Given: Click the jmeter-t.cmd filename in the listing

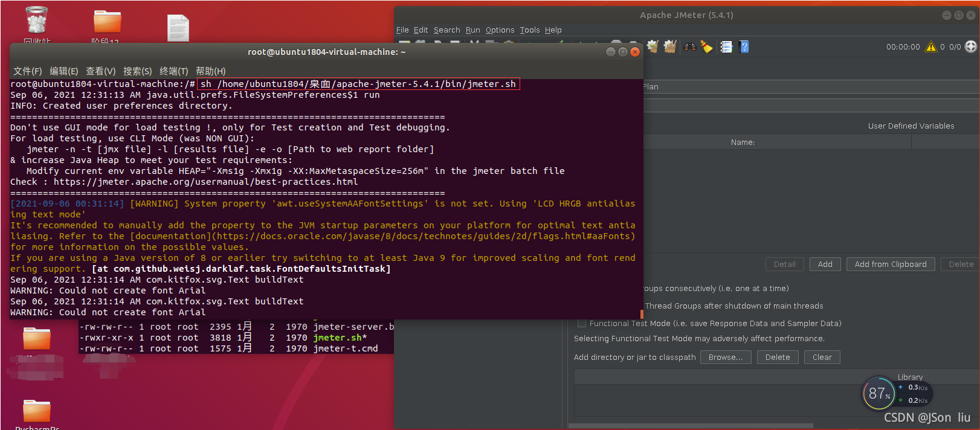Looking at the screenshot, I should [345, 348].
